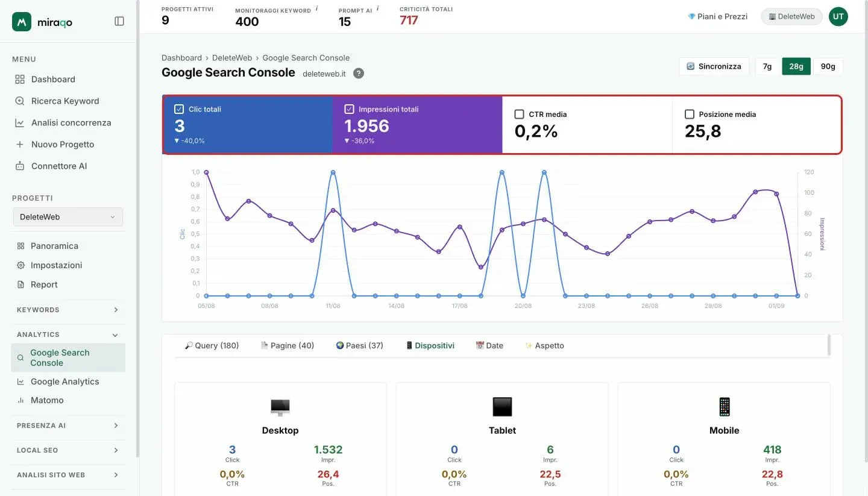The width and height of the screenshot is (868, 496).
Task: Click the Desktop monitor icon card
Action: pyautogui.click(x=280, y=407)
